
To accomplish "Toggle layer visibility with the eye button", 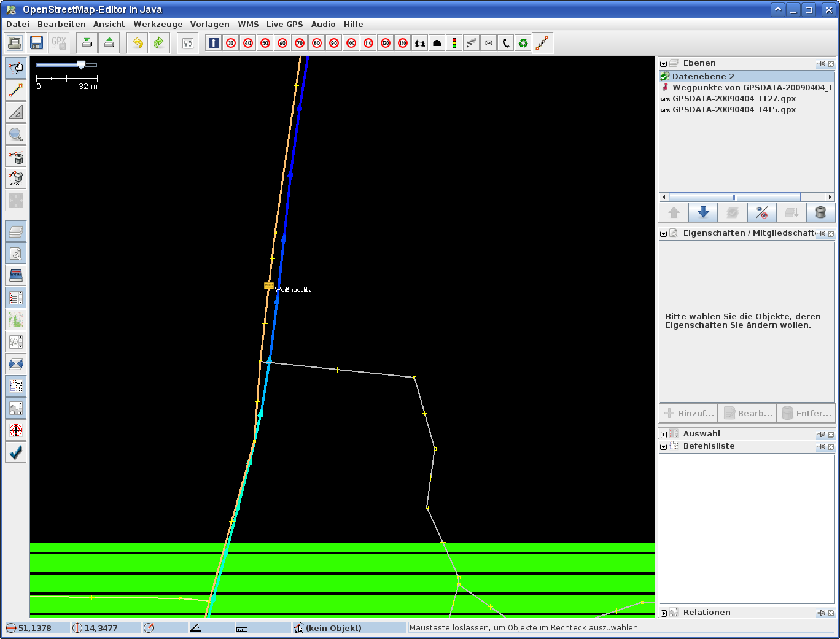I will click(762, 212).
